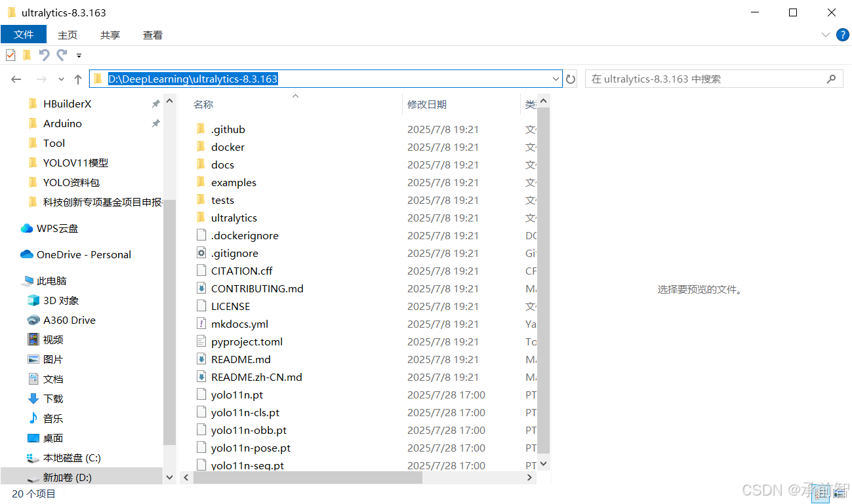
Task: Click the Properties quick access icon
Action: click(x=10, y=55)
